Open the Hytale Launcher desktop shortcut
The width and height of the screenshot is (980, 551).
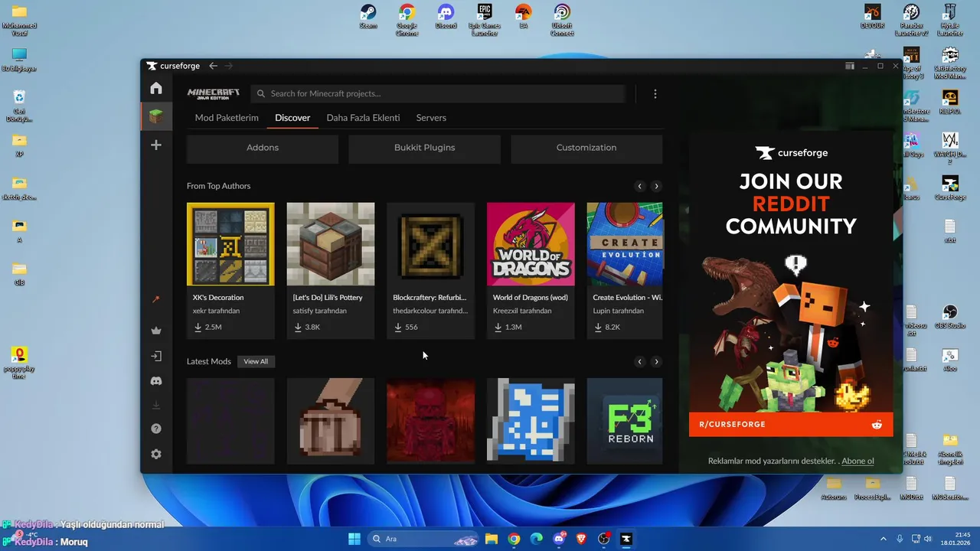950,21
